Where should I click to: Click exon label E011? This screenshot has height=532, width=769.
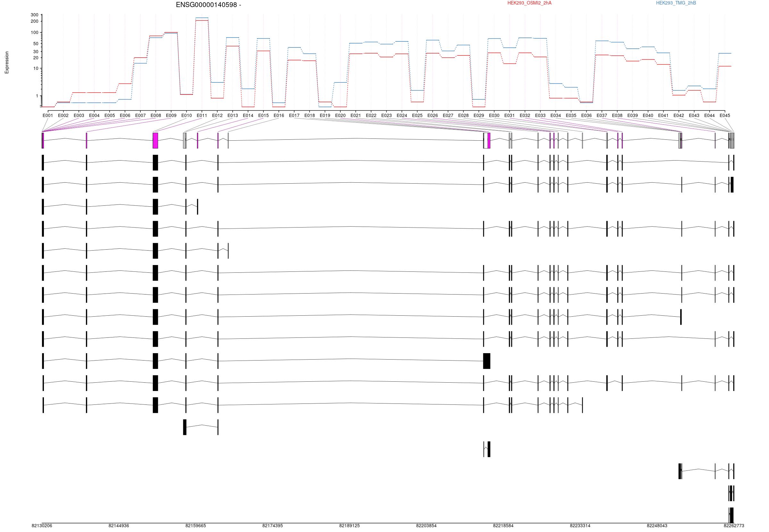(x=202, y=116)
